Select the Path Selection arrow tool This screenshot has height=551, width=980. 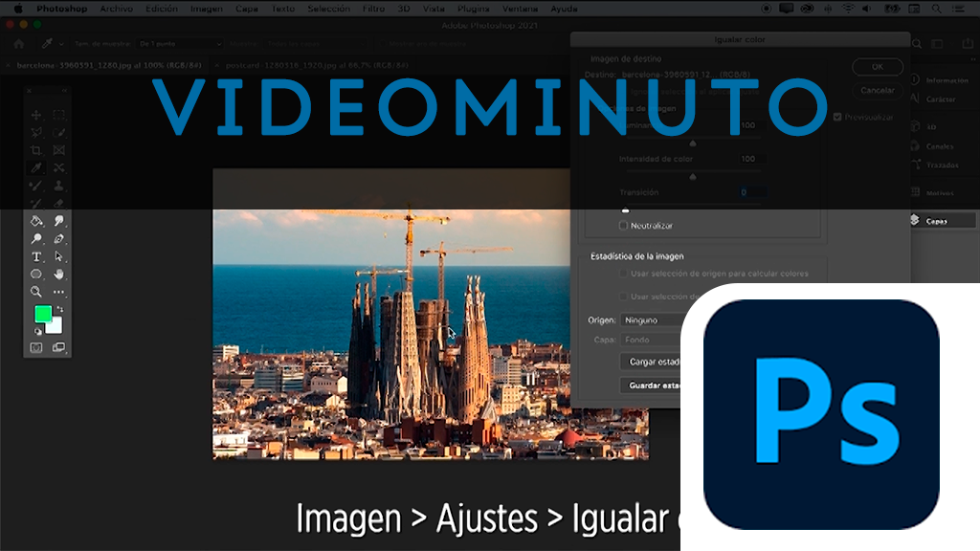point(59,256)
